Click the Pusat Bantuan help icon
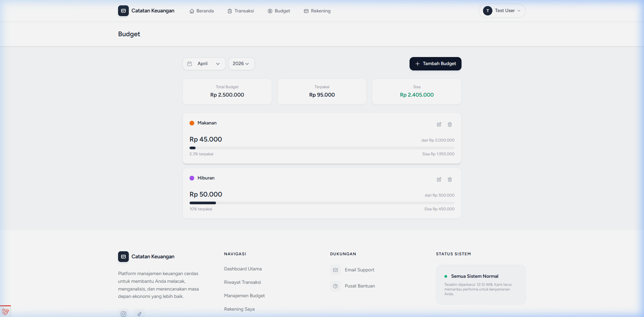This screenshot has height=317, width=644. tap(335, 286)
